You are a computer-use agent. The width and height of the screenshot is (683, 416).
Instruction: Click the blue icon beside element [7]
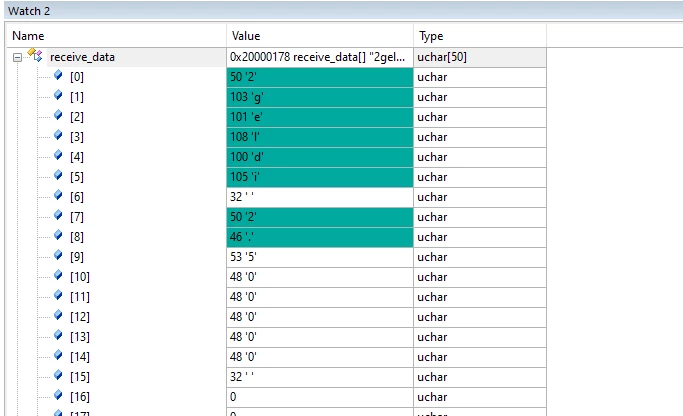(x=58, y=216)
